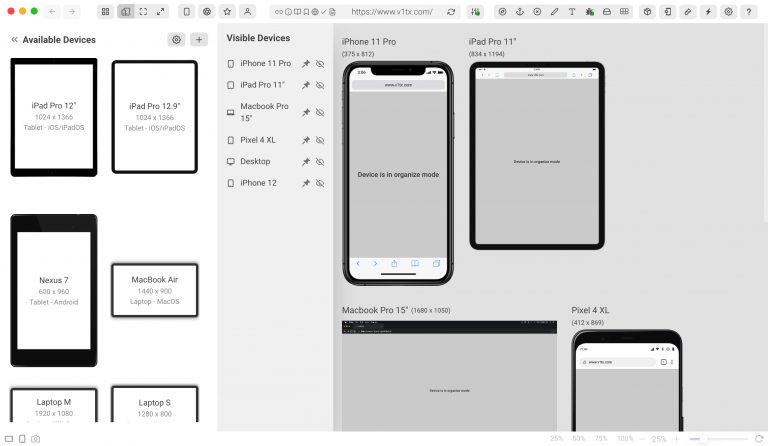Select Desktop in Visible Devices list

click(x=255, y=162)
